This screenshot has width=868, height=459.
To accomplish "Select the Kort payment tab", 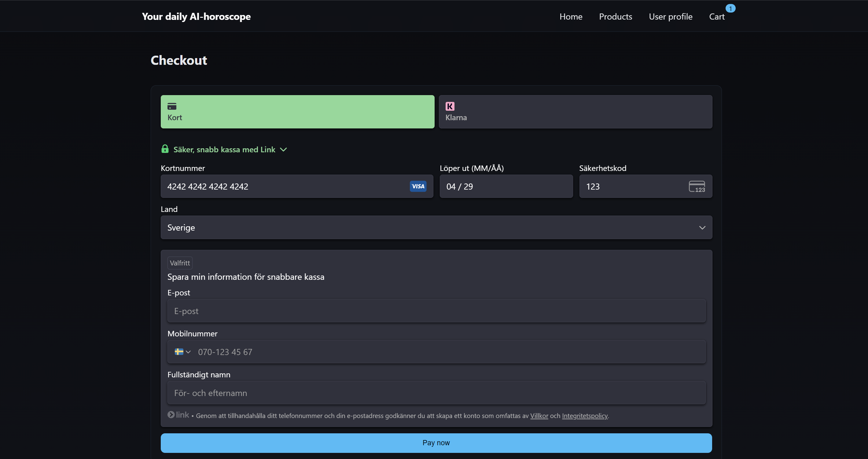I will point(297,112).
